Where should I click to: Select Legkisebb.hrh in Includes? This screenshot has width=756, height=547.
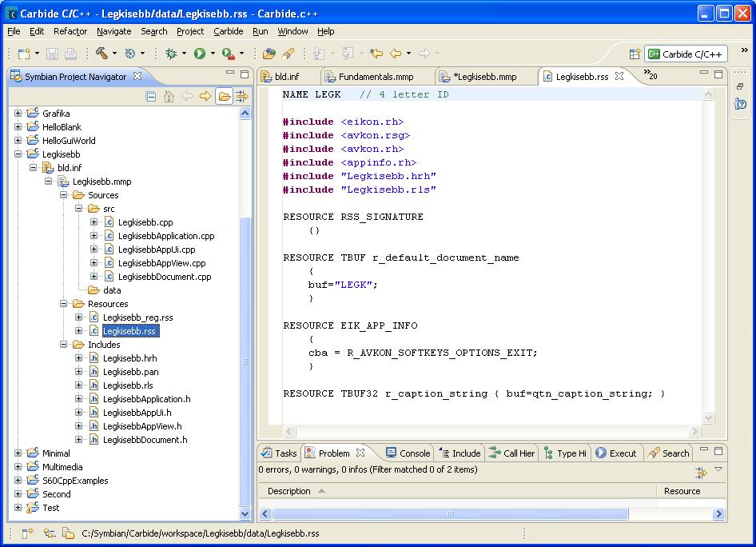[x=129, y=358]
